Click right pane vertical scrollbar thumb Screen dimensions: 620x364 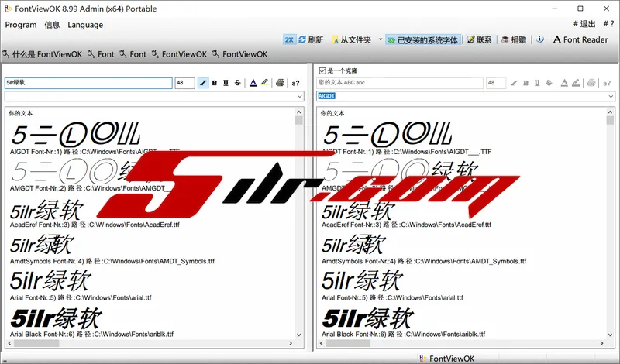[x=610, y=120]
